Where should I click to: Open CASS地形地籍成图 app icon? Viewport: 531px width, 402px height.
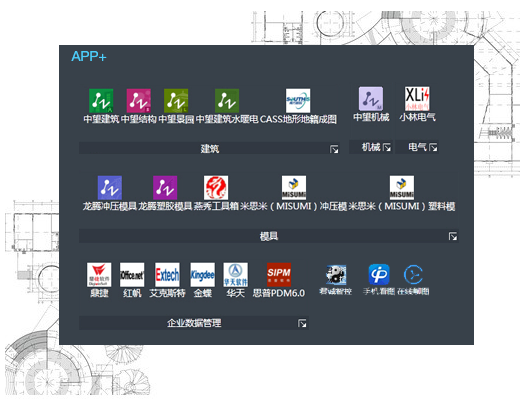tap(298, 101)
